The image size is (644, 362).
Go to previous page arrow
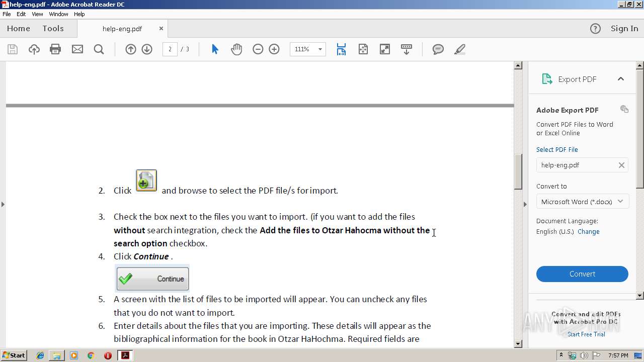point(131,49)
